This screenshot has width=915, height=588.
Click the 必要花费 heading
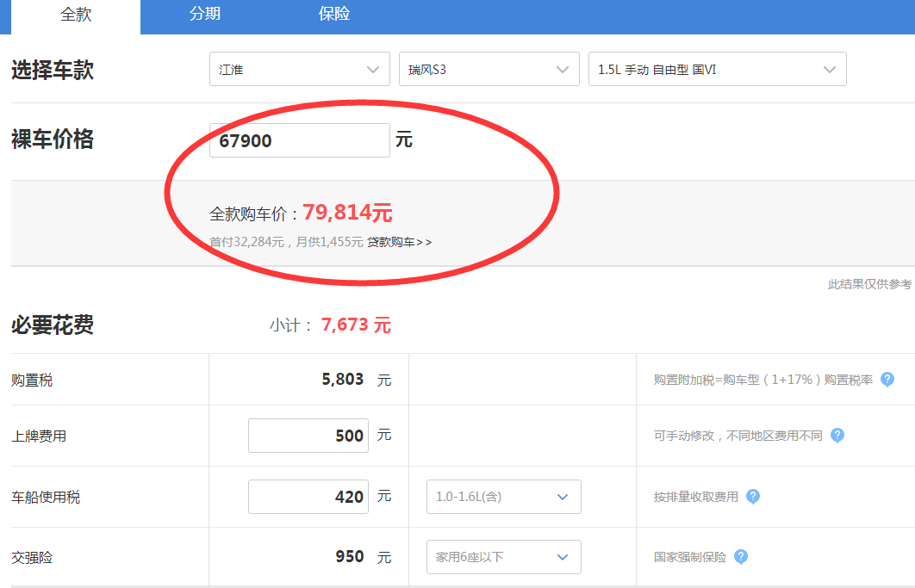[53, 325]
